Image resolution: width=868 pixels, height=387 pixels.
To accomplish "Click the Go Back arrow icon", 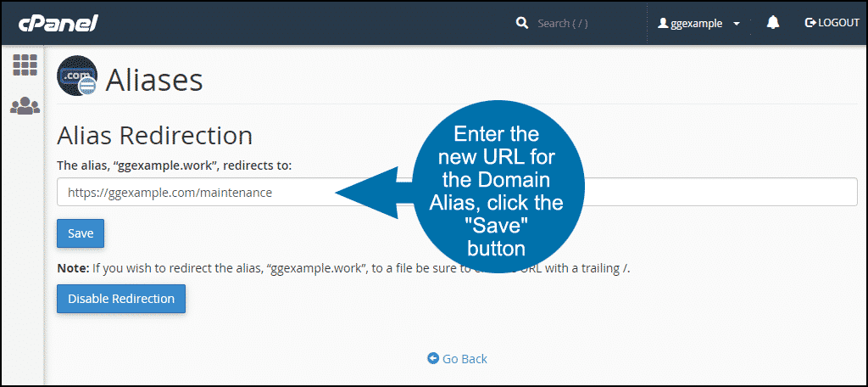I will [x=433, y=359].
